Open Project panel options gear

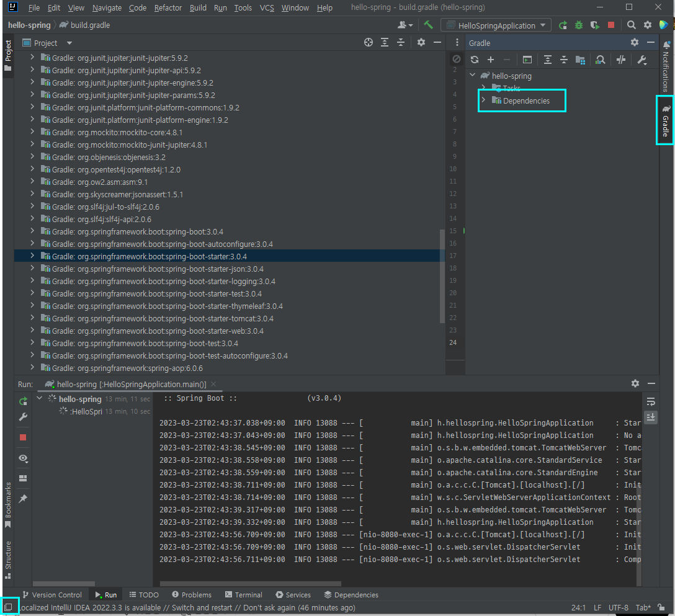click(421, 42)
